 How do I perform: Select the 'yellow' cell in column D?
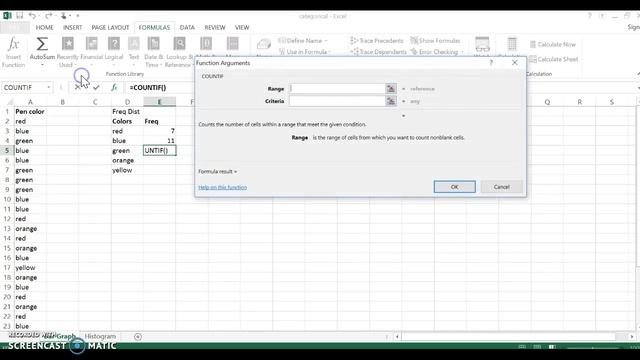coord(127,170)
